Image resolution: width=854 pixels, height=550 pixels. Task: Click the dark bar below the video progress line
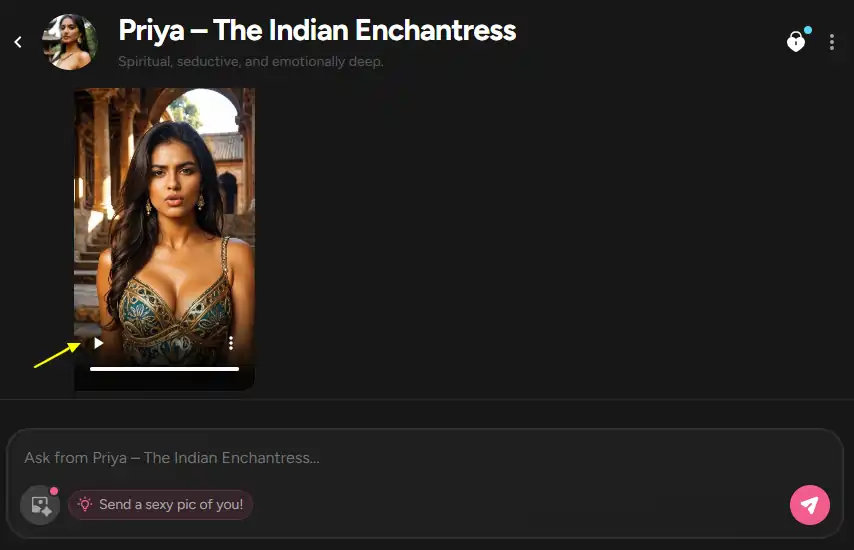(164, 381)
